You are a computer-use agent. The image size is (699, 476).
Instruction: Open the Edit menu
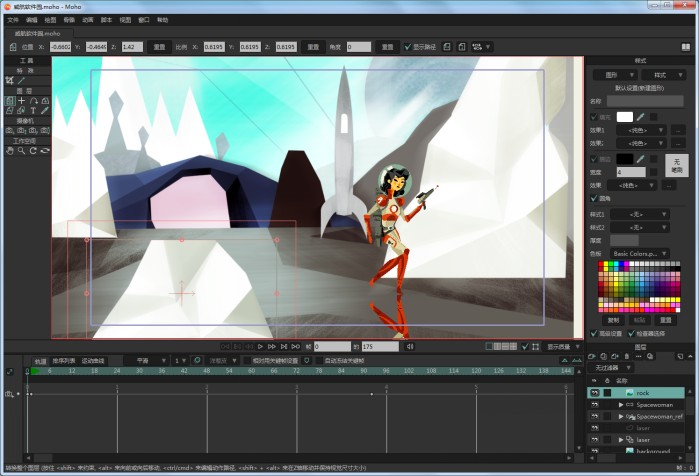pos(32,20)
